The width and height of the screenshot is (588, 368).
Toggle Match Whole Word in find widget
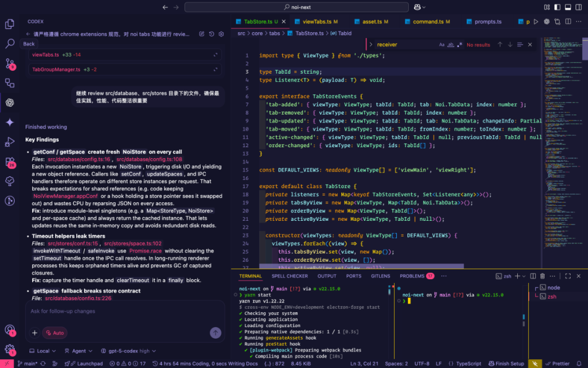pyautogui.click(x=451, y=45)
